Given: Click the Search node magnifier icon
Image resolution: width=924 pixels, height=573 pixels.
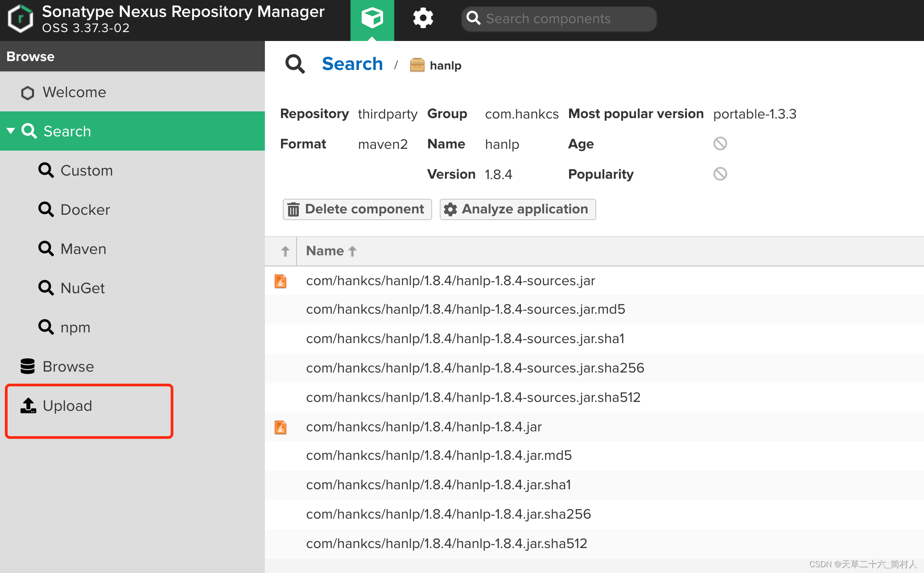Looking at the screenshot, I should (29, 131).
